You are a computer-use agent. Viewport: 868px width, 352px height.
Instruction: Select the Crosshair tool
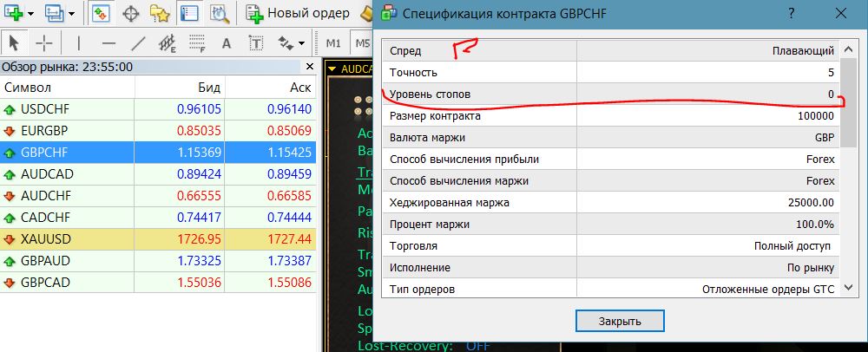pos(43,43)
